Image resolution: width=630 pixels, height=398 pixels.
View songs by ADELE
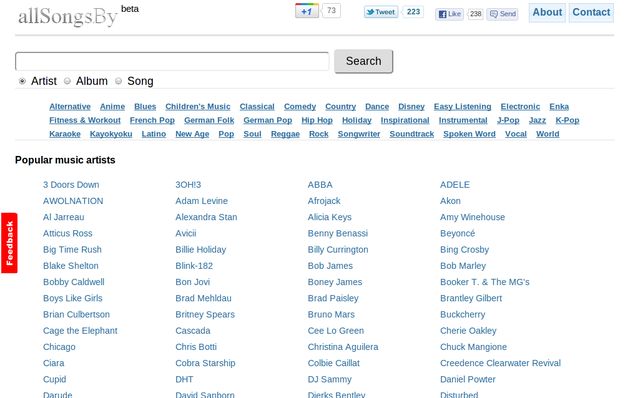pyautogui.click(x=455, y=185)
